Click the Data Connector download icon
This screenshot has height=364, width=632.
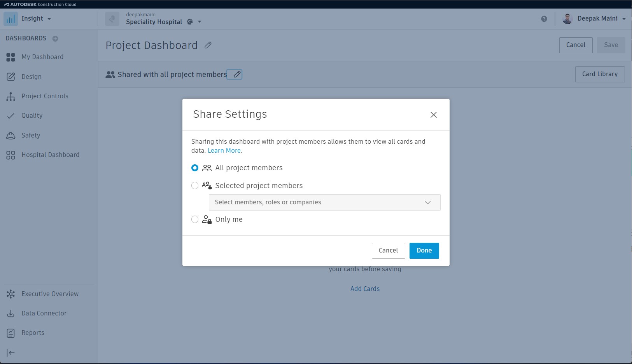(x=11, y=313)
